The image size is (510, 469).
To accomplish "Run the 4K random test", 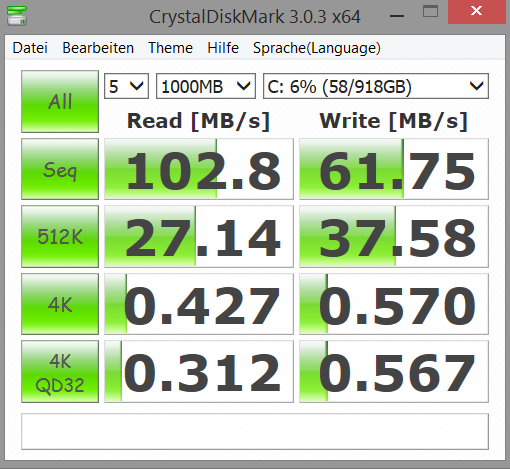I will click(x=60, y=304).
